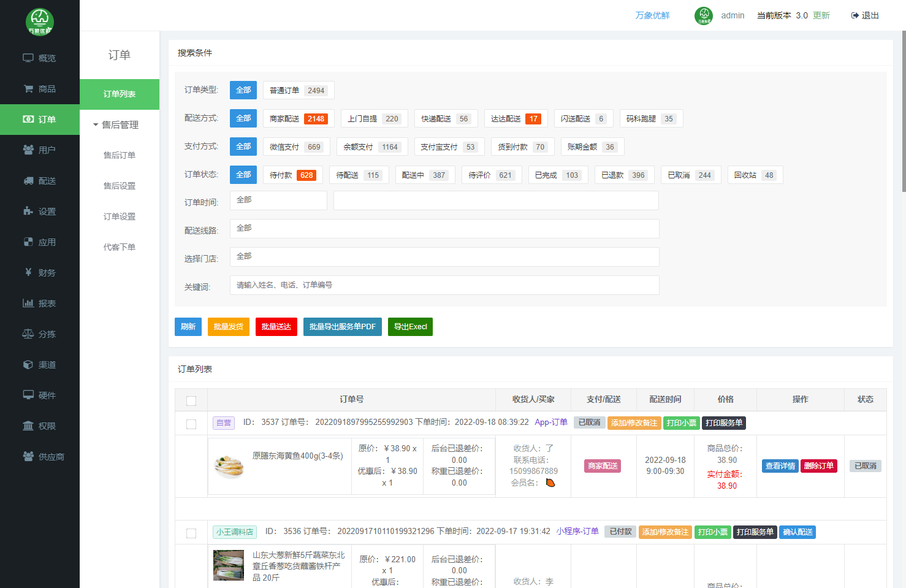Select the 订单列表 menu item

click(120, 94)
